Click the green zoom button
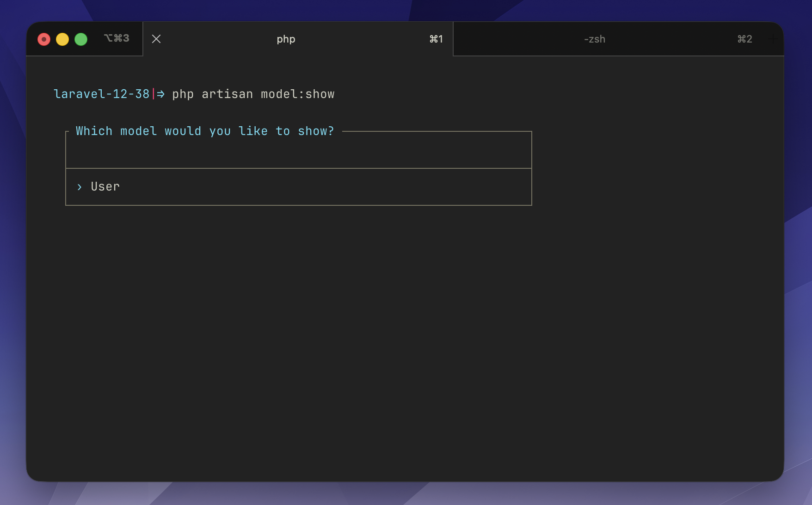Viewport: 812px width, 505px height. click(81, 39)
